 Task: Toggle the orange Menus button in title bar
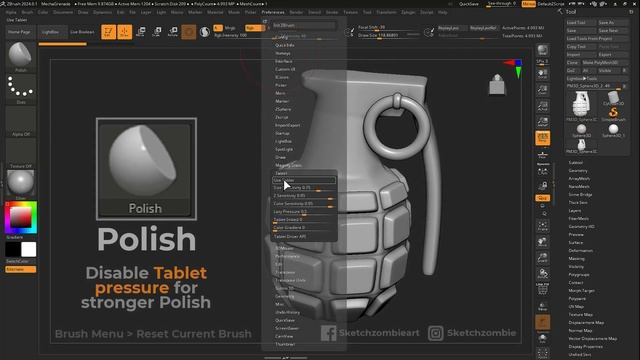tap(528, 4)
